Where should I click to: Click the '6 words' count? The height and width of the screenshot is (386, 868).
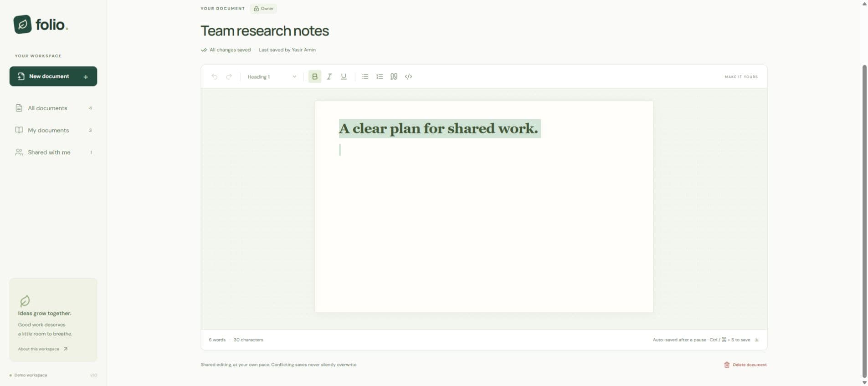(217, 340)
